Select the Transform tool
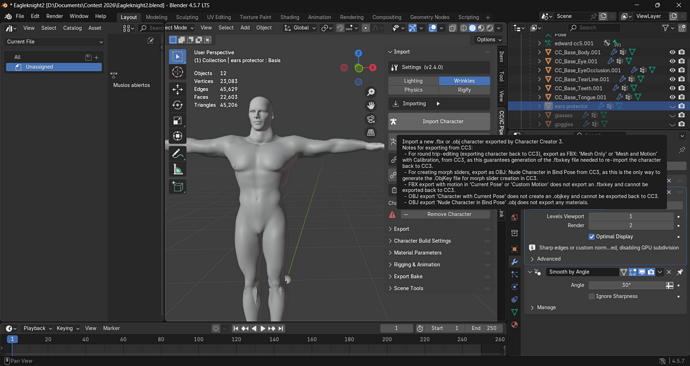 tap(178, 136)
